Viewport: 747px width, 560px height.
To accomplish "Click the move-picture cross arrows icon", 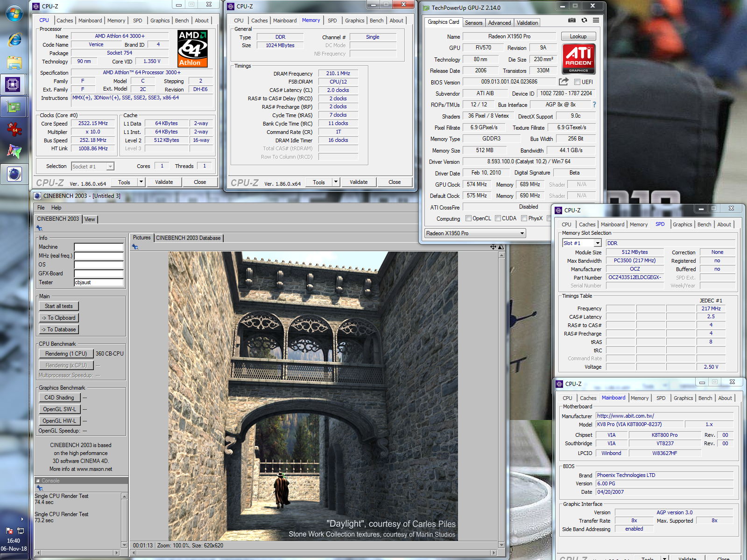I will (493, 247).
